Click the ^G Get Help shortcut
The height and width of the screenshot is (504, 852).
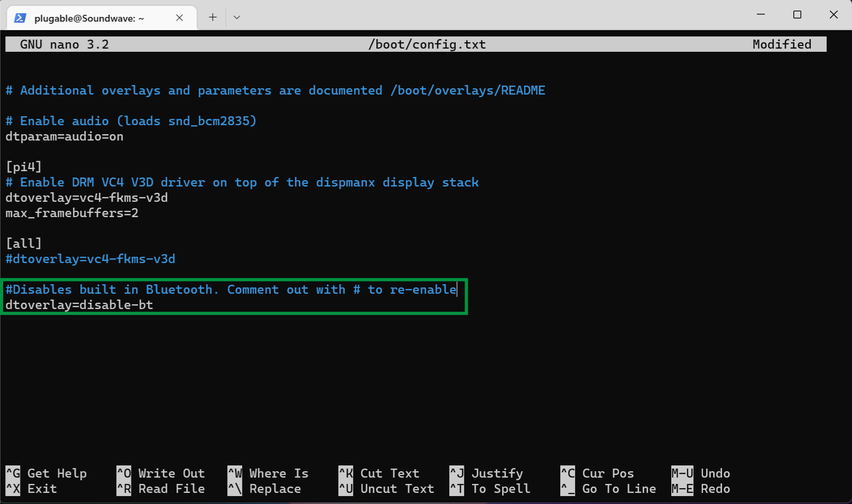tap(46, 473)
